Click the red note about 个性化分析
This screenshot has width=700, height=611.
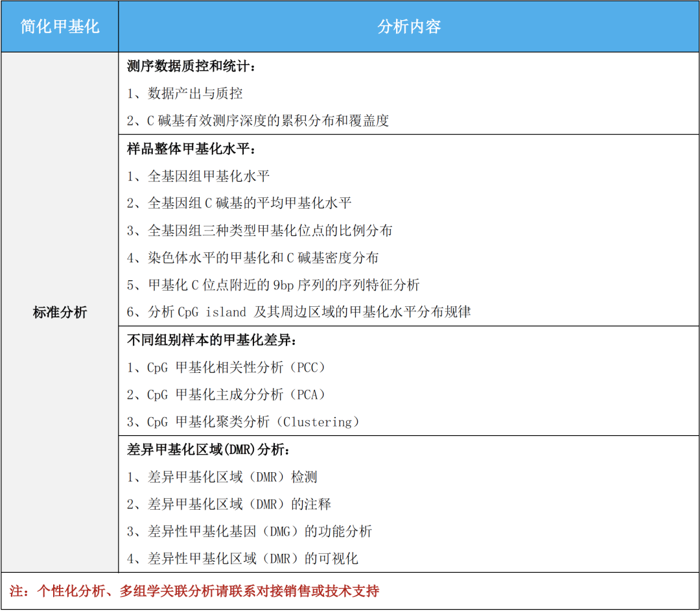(x=194, y=592)
